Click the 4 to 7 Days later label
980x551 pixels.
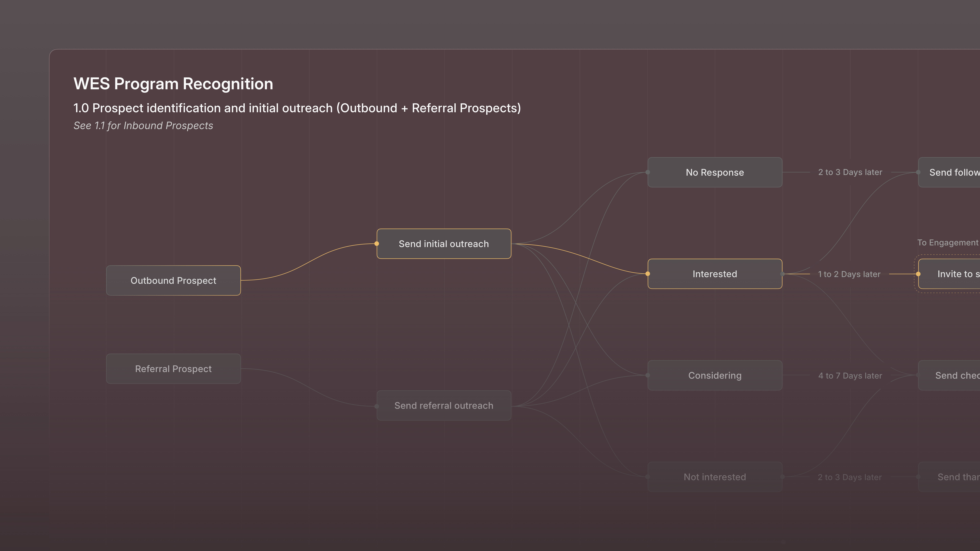click(x=850, y=376)
